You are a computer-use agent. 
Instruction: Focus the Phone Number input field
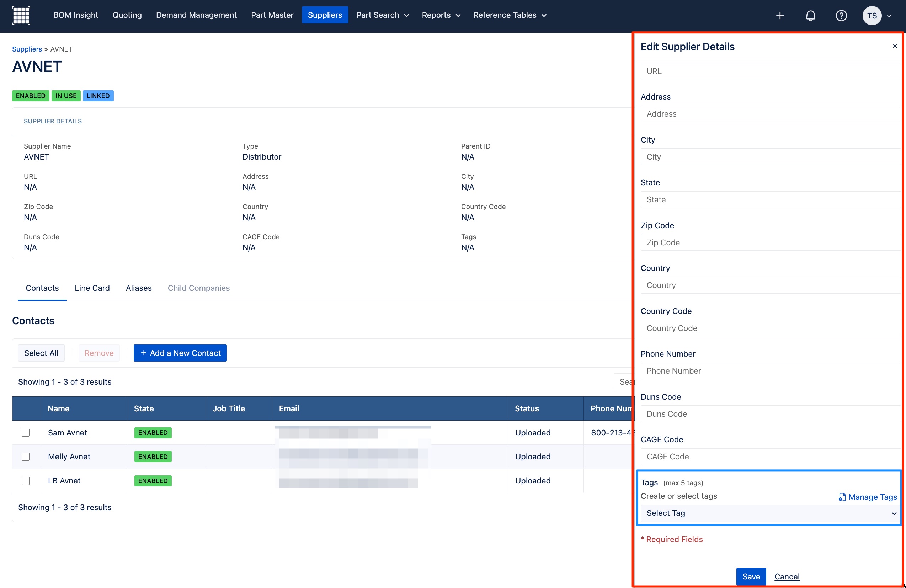pyautogui.click(x=771, y=371)
